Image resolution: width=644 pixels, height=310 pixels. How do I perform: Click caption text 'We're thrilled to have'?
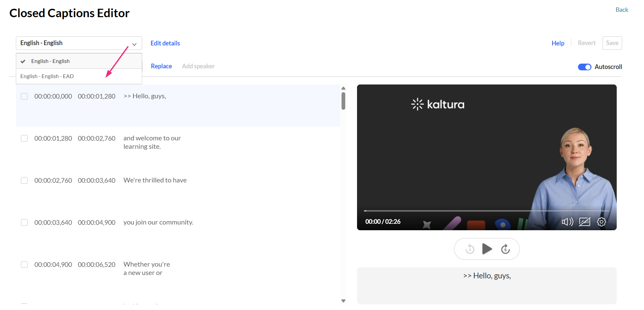155,180
